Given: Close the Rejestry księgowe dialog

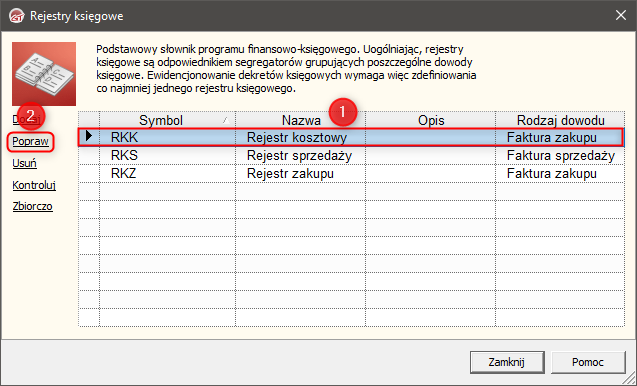Looking at the screenshot, I should 621,15.
